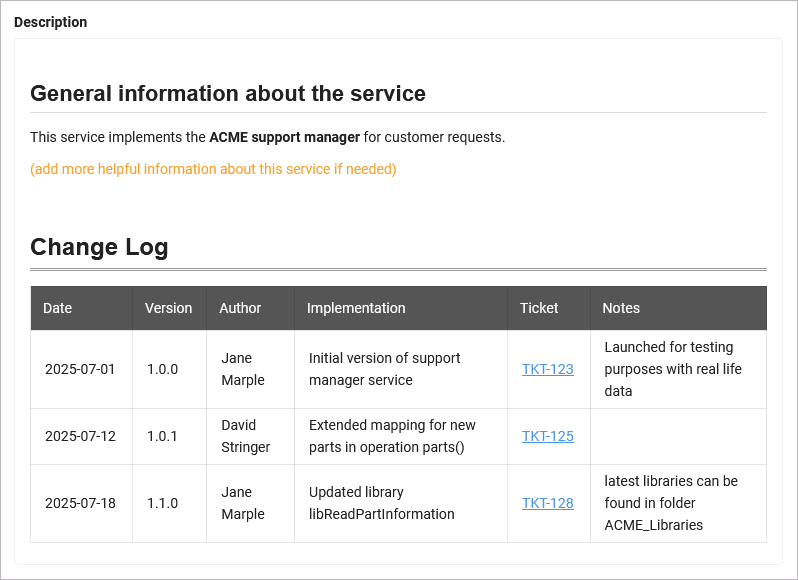The height and width of the screenshot is (580, 798).
Task: Select the 2025-07-01 date cell
Action: coord(80,369)
